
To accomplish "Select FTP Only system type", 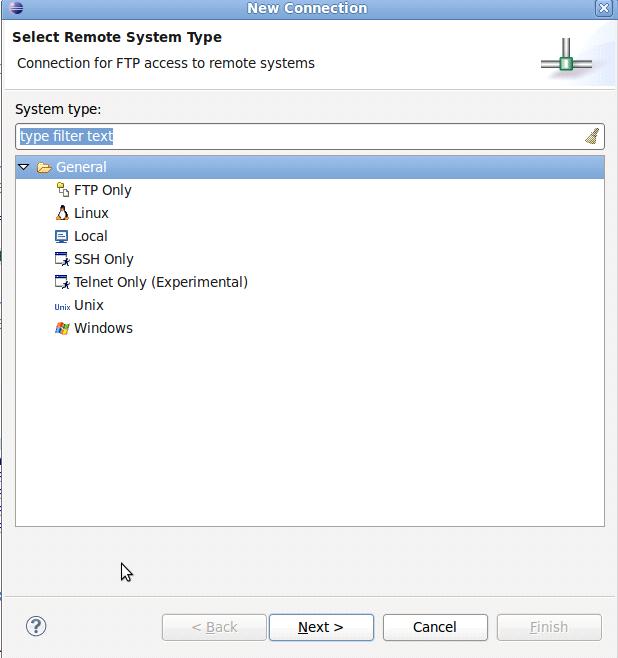I will pos(103,190).
